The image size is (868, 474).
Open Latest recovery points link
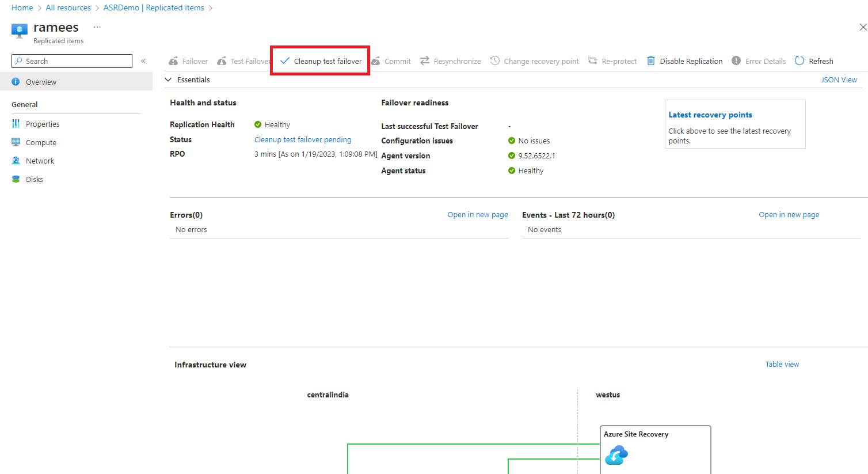pos(710,115)
